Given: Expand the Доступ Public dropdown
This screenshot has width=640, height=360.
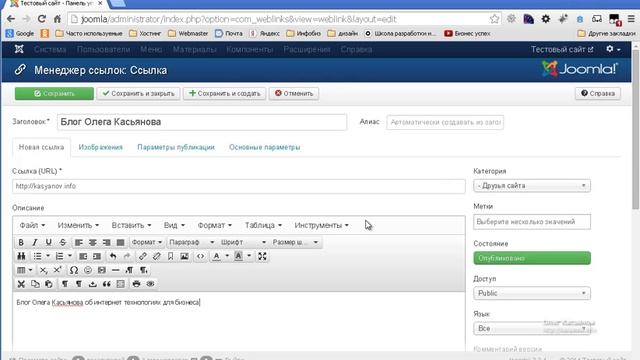Looking at the screenshot, I should pyautogui.click(x=532, y=293).
